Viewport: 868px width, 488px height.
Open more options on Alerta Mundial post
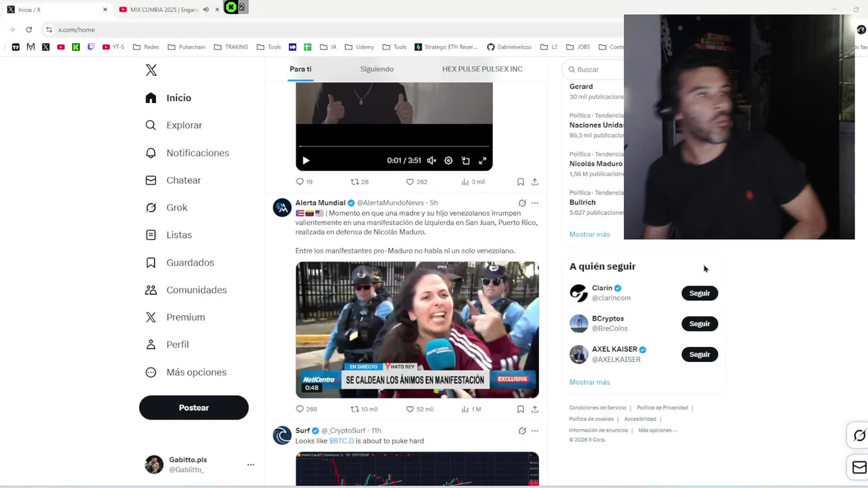point(534,203)
